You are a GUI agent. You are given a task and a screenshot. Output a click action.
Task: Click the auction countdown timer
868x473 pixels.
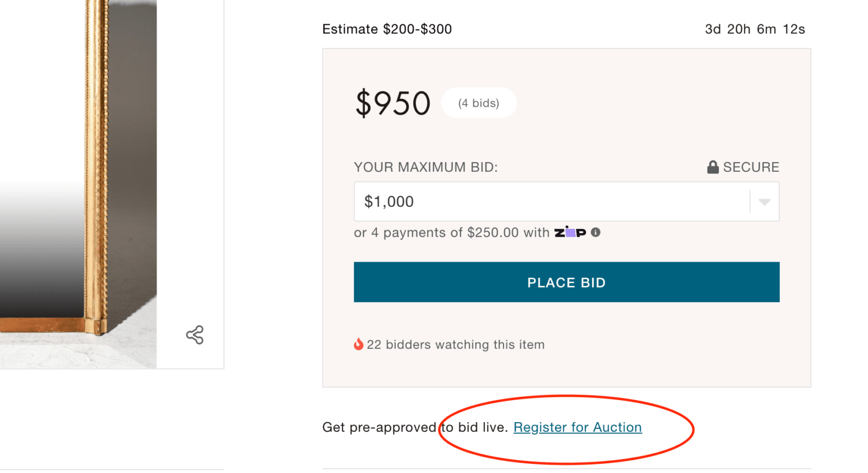(x=754, y=29)
